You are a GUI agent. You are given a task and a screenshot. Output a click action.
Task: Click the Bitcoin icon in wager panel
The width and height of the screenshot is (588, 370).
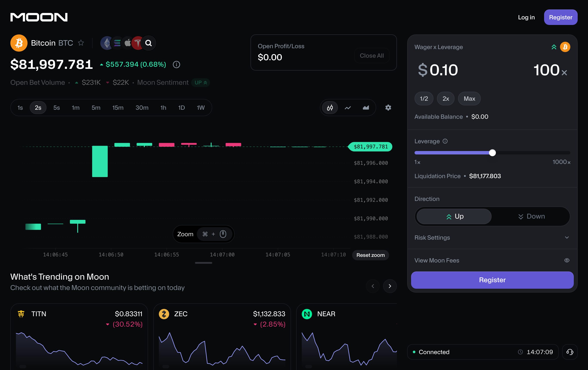point(565,47)
